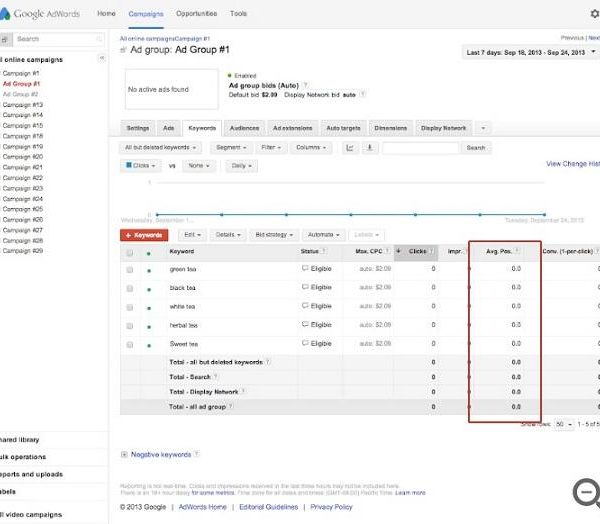The height and width of the screenshot is (524, 600).
Task: Toggle the select-all keywords header checkbox
Action: (129, 252)
